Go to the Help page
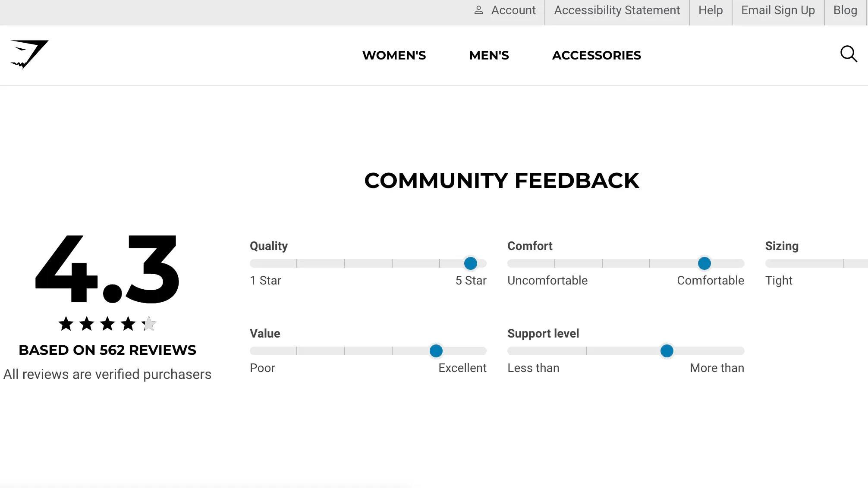The width and height of the screenshot is (868, 488). point(710,10)
